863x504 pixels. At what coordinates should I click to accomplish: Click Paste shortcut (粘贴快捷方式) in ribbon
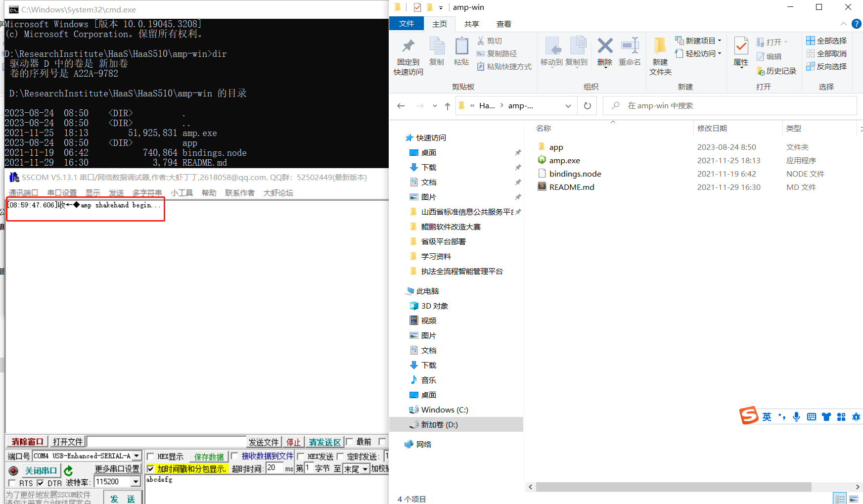(x=504, y=66)
